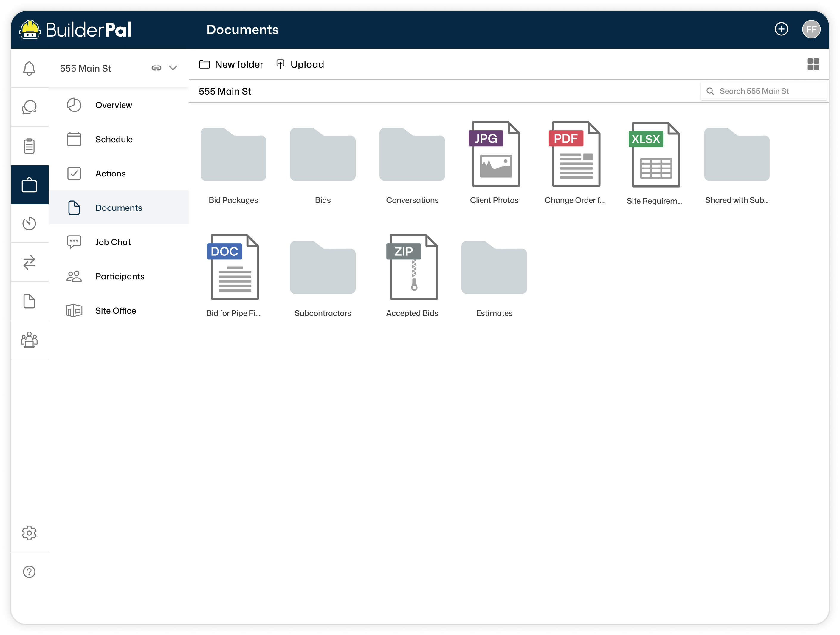Open the time tracking clock icon
Viewport: 840px width, 635px height.
click(29, 224)
